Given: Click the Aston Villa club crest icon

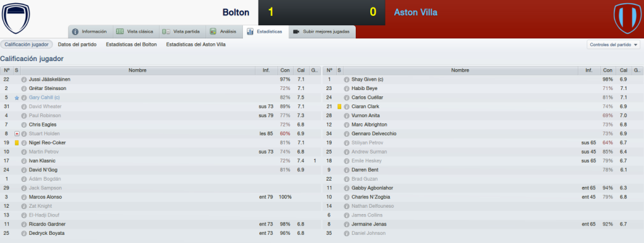Looking at the screenshot, I should pos(628,18).
